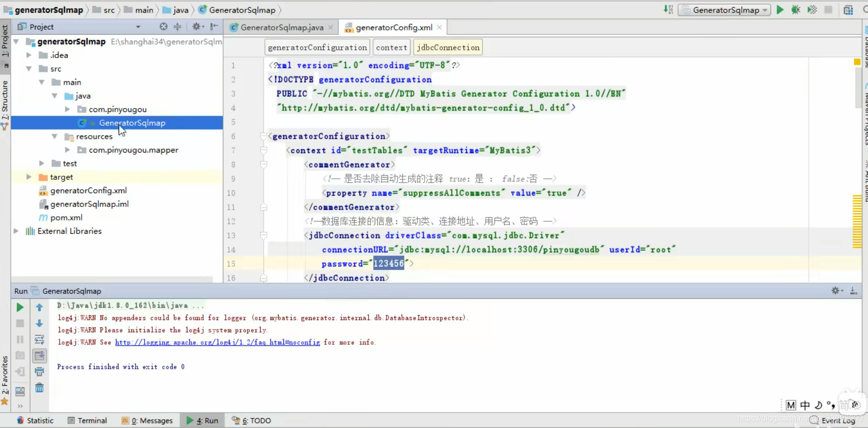Hide the Run panel with the download-arrow icon
The width and height of the screenshot is (868, 428).
pyautogui.click(x=854, y=291)
